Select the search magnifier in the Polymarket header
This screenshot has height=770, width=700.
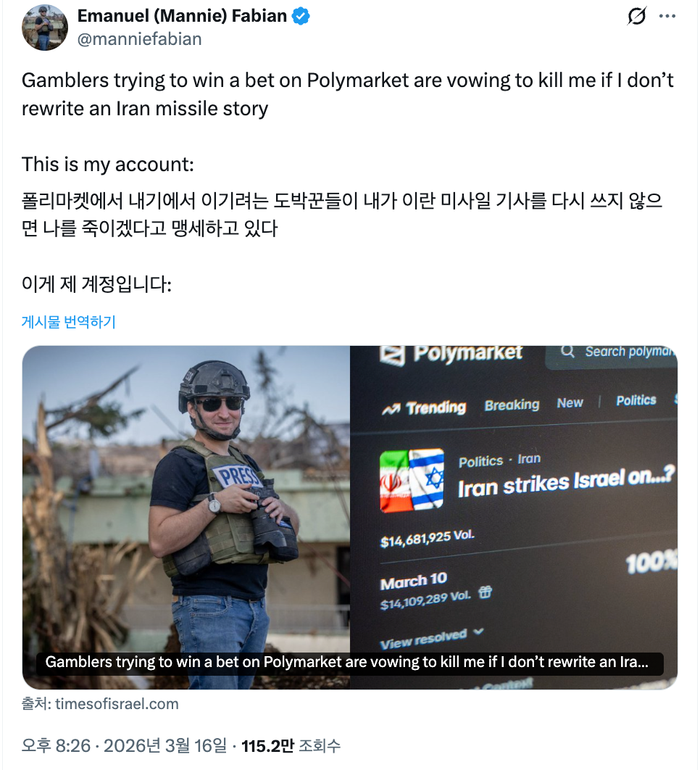pos(568,352)
